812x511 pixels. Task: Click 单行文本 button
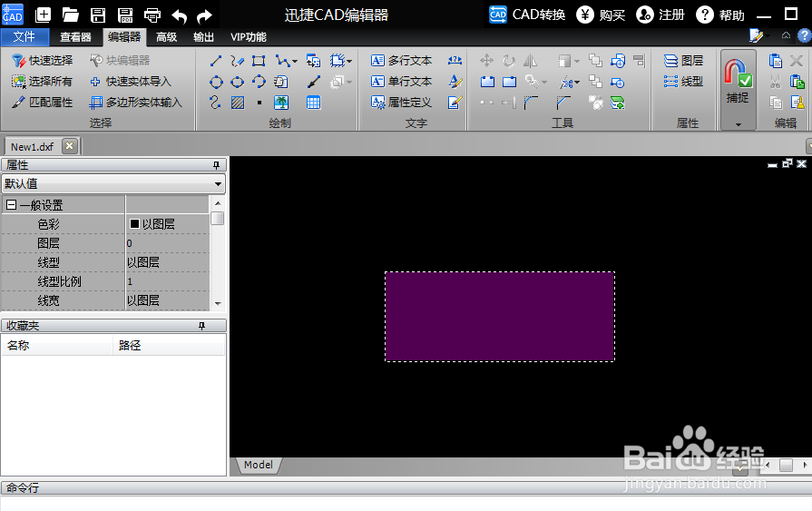click(x=402, y=82)
